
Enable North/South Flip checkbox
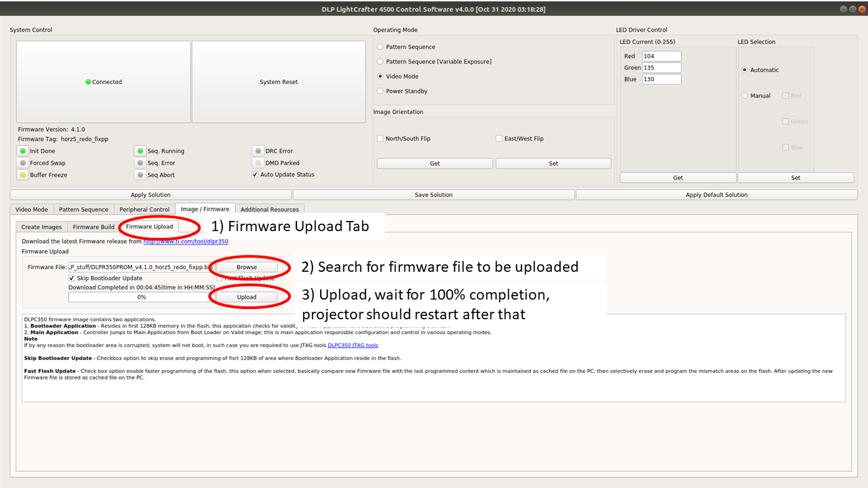[380, 138]
